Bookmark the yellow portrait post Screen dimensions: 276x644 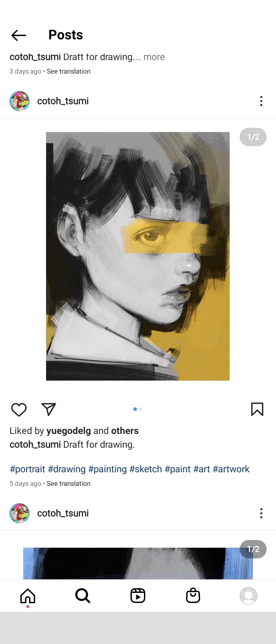[257, 409]
